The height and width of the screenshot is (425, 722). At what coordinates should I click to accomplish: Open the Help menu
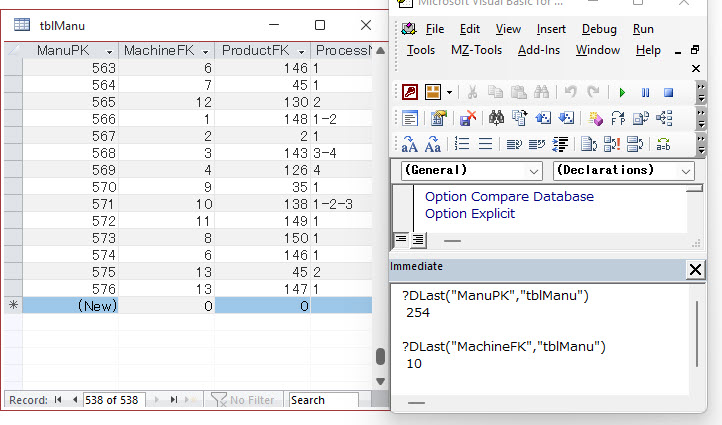tap(648, 50)
